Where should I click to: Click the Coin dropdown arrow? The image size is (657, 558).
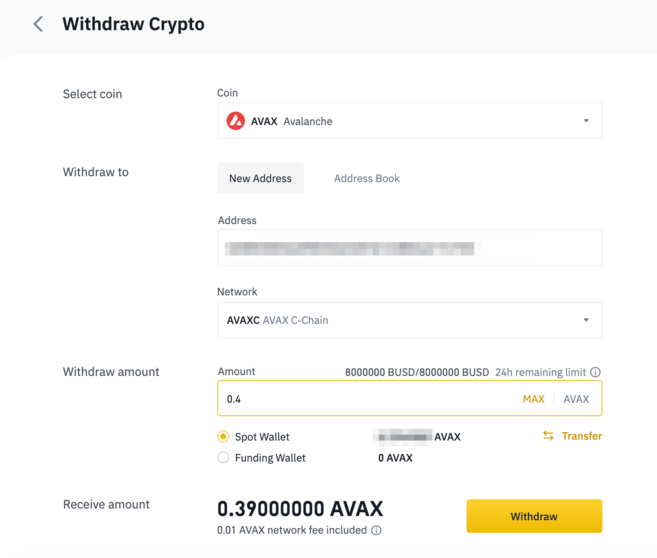586,121
